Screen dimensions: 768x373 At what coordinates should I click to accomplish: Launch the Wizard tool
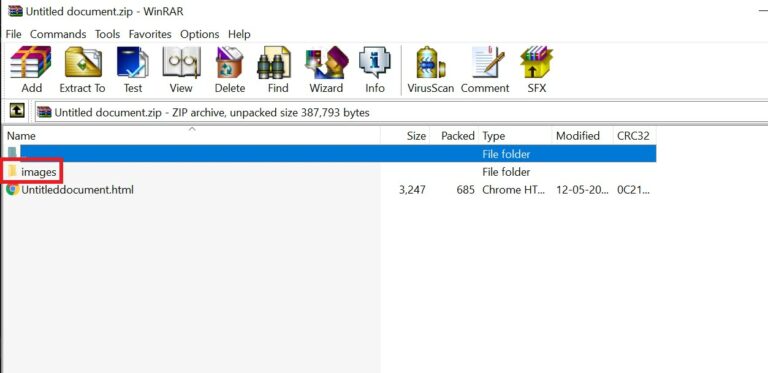tap(326, 70)
